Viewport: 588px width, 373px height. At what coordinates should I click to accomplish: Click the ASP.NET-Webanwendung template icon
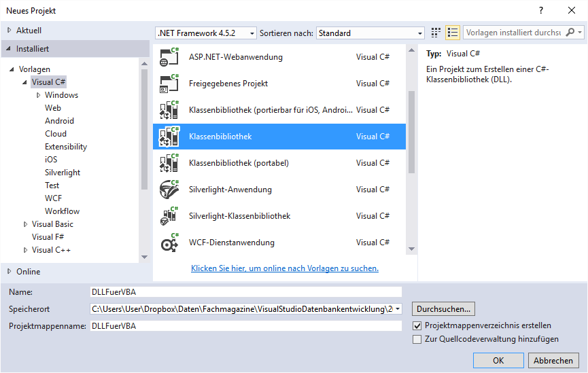[x=169, y=57]
